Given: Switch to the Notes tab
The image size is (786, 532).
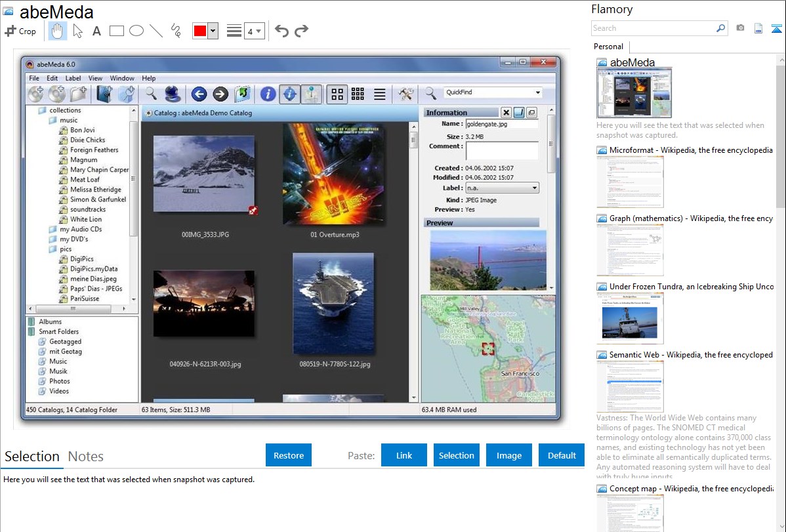Looking at the screenshot, I should (x=85, y=457).
